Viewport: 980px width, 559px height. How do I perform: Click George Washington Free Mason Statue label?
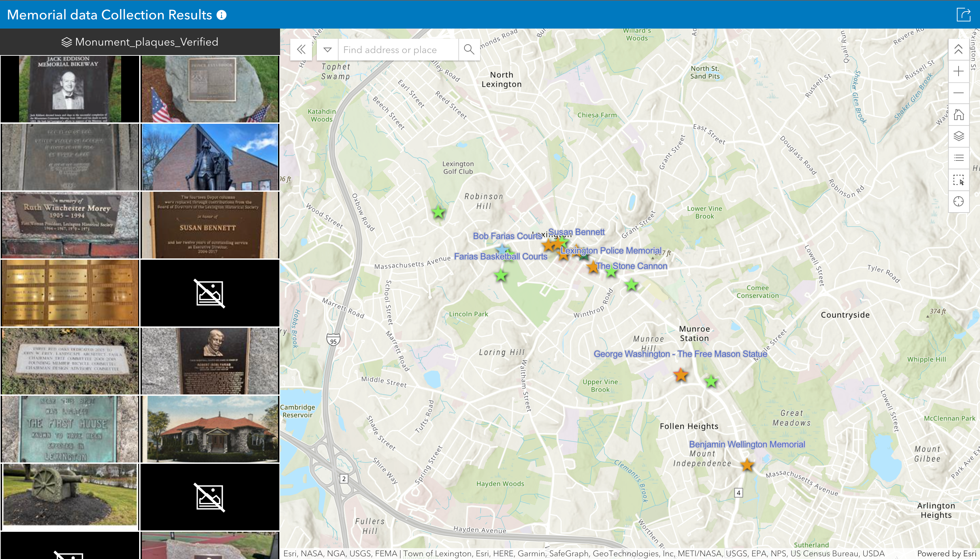pyautogui.click(x=680, y=354)
